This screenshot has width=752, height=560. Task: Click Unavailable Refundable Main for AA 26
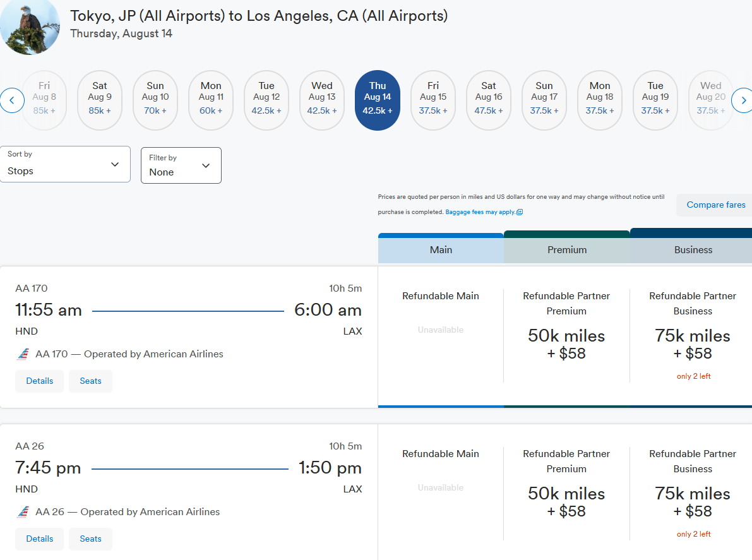[441, 487]
